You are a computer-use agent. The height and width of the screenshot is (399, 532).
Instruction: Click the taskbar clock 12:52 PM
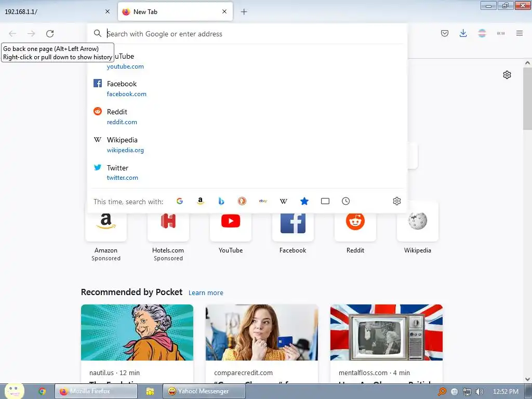pos(506,392)
